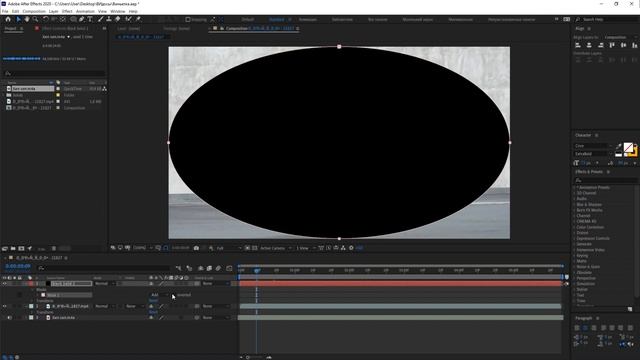
Task: Align layers to top edge icon
Action: 612,45
